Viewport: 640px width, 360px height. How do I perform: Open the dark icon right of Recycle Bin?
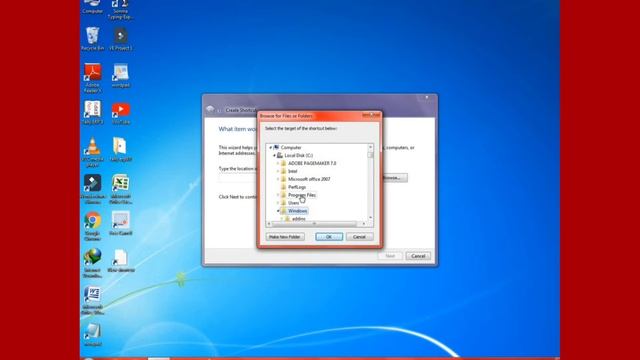(121, 39)
